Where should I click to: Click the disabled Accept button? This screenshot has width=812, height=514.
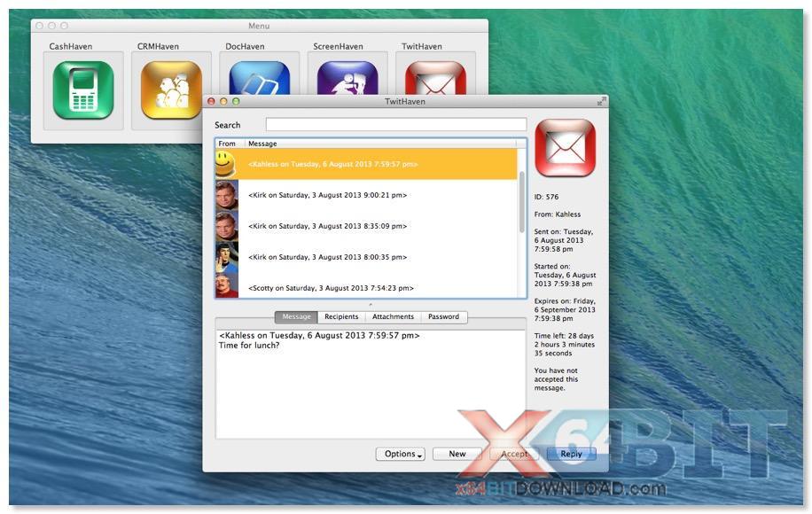point(515,454)
